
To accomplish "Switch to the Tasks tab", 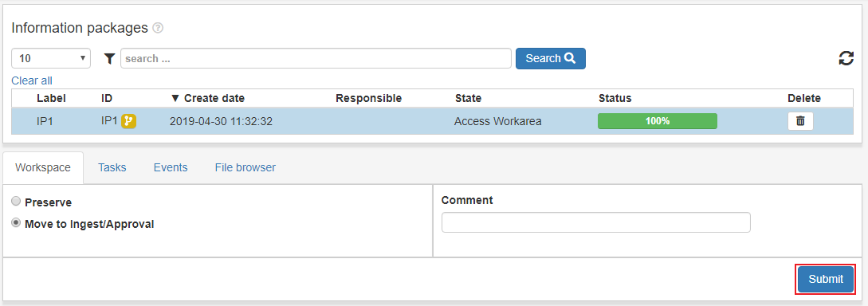I will click(x=112, y=167).
